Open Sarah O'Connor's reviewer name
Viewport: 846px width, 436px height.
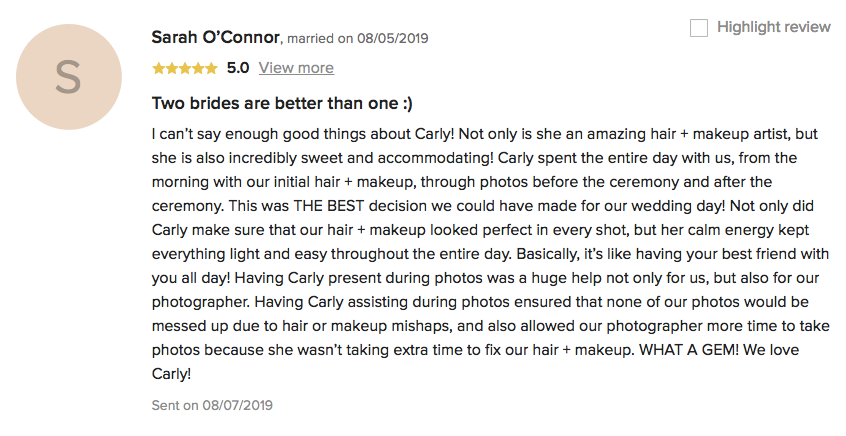(216, 37)
